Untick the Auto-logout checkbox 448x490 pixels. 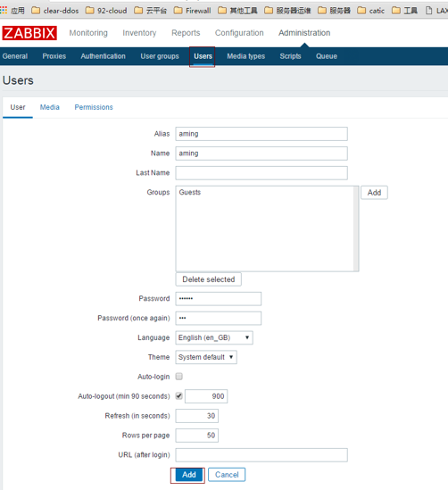[179, 396]
